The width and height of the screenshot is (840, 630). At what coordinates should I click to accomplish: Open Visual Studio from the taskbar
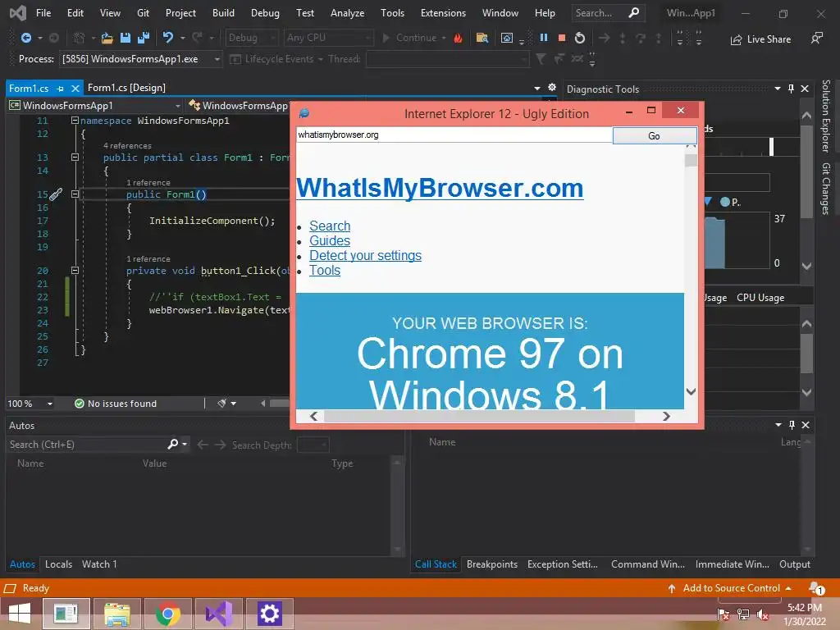219,614
